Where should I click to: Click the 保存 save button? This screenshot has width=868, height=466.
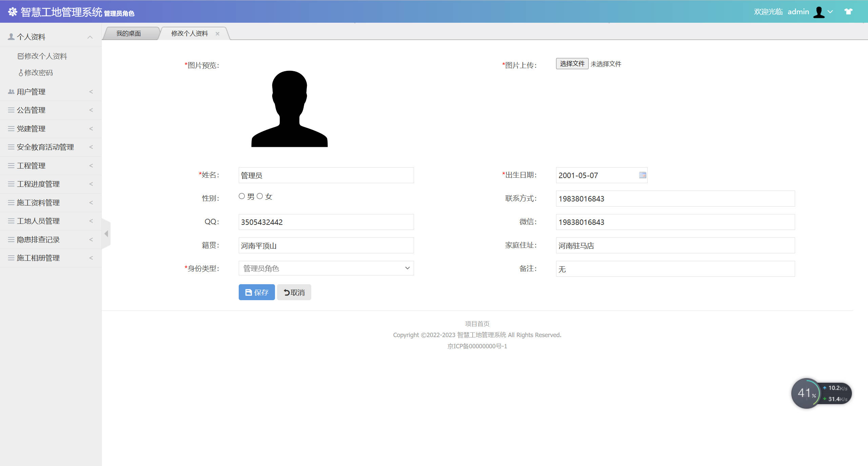click(256, 292)
